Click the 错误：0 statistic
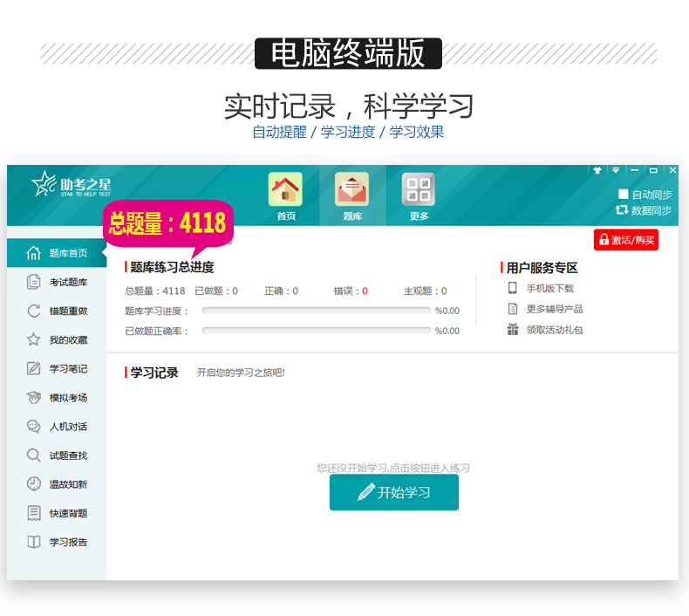 (351, 291)
